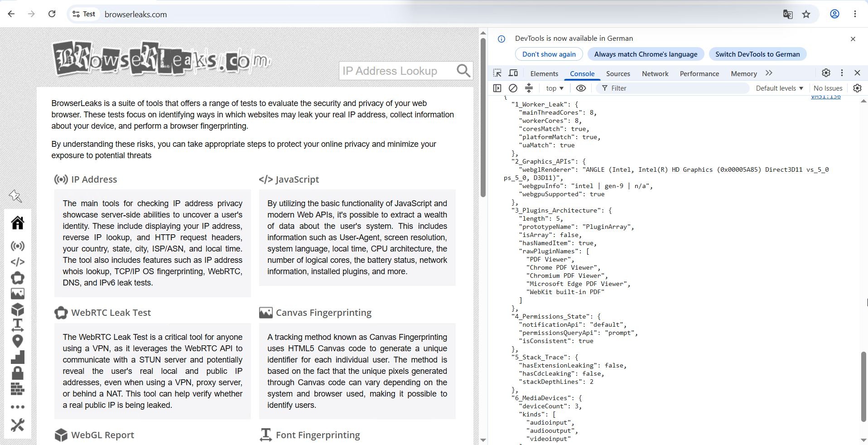
Task: Toggle the device toolbar emulation icon
Action: pos(513,73)
